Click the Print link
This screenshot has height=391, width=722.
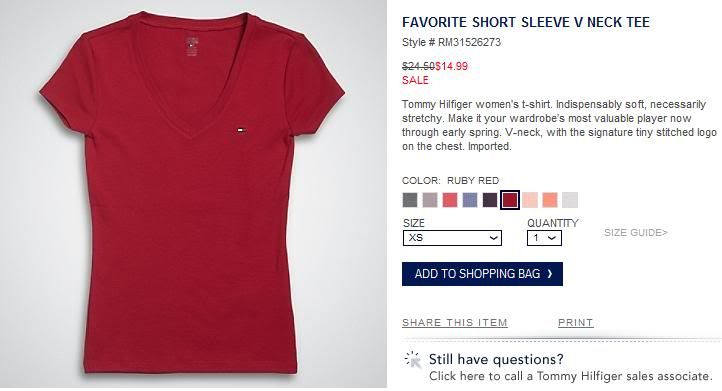click(x=576, y=323)
